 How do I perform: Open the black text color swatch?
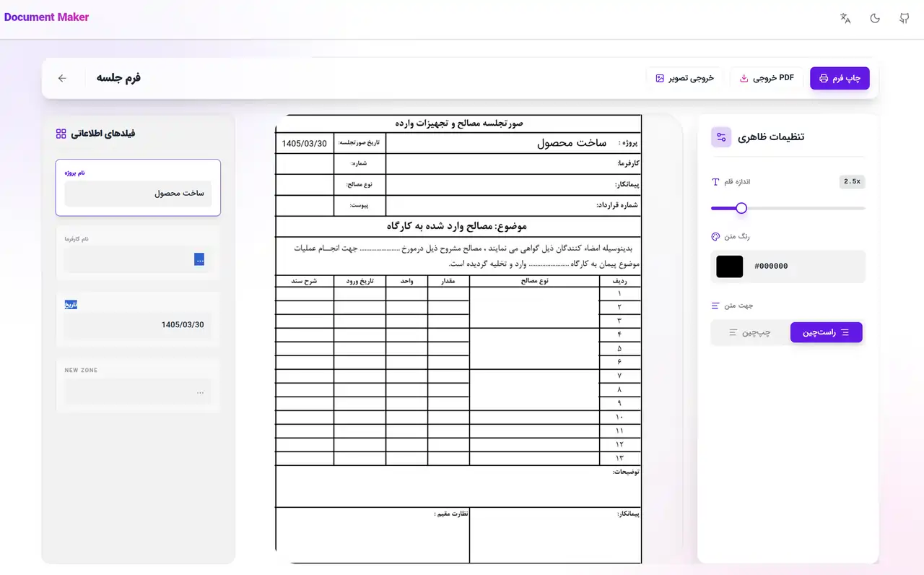tap(729, 267)
